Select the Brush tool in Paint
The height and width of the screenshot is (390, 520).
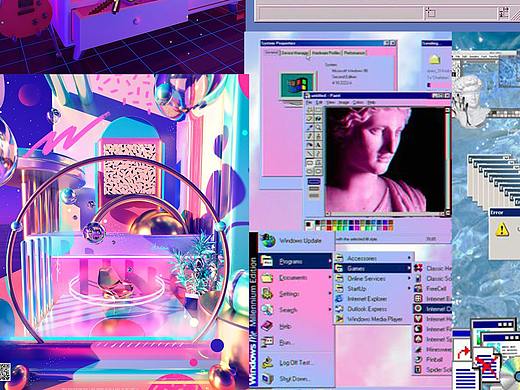click(318, 136)
